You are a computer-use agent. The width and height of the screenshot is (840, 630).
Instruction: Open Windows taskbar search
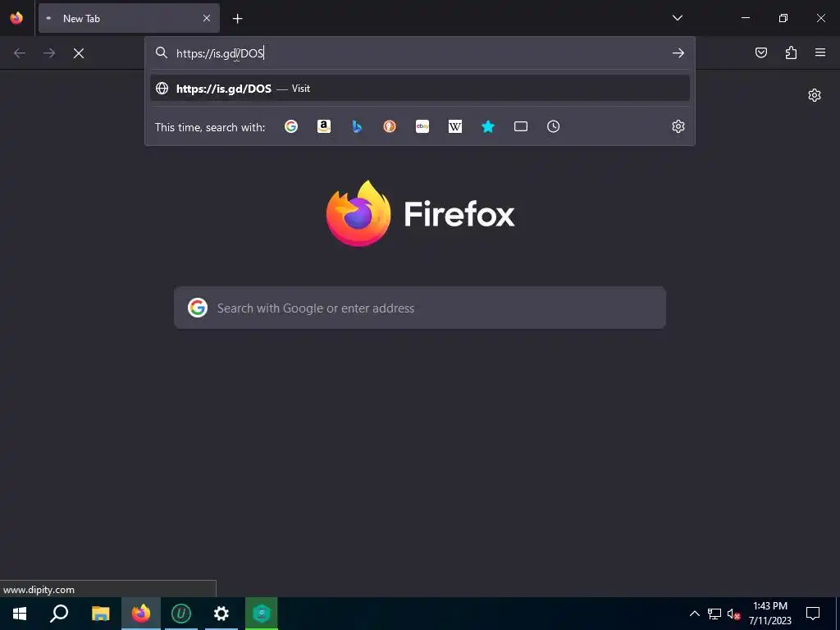pos(59,614)
